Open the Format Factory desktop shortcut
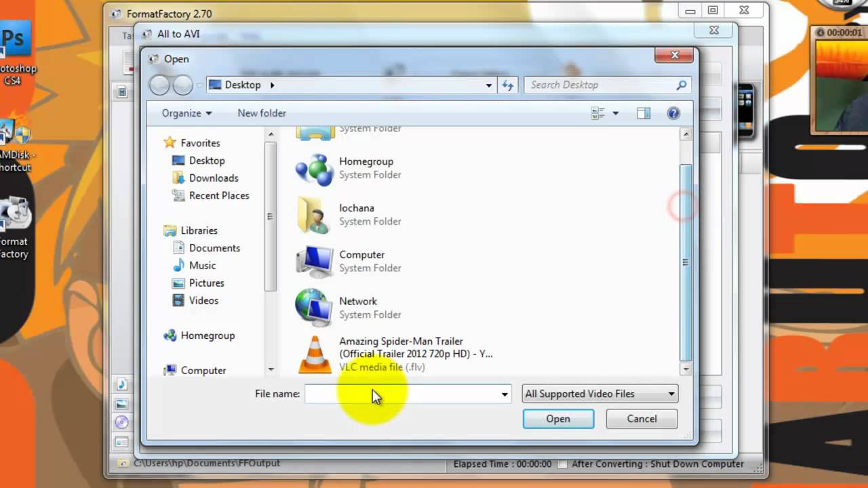Screen dimensions: 868x488 (x=15, y=228)
